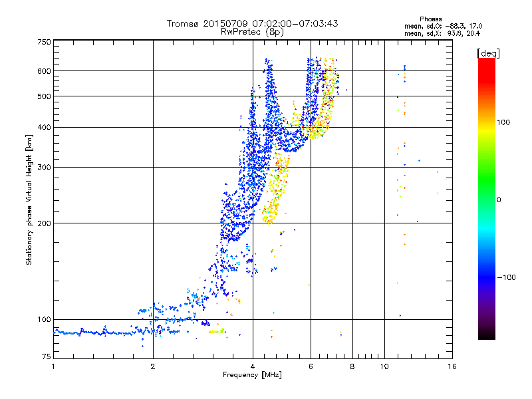
Task: Select the 'mean, sd,O: -88.3, 17.0' line
Action: pos(443,26)
